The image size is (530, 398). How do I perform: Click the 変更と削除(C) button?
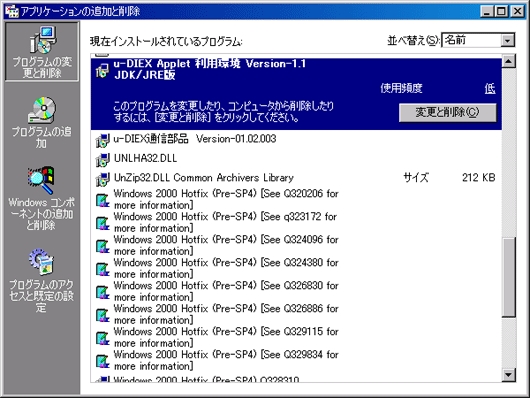(x=448, y=113)
